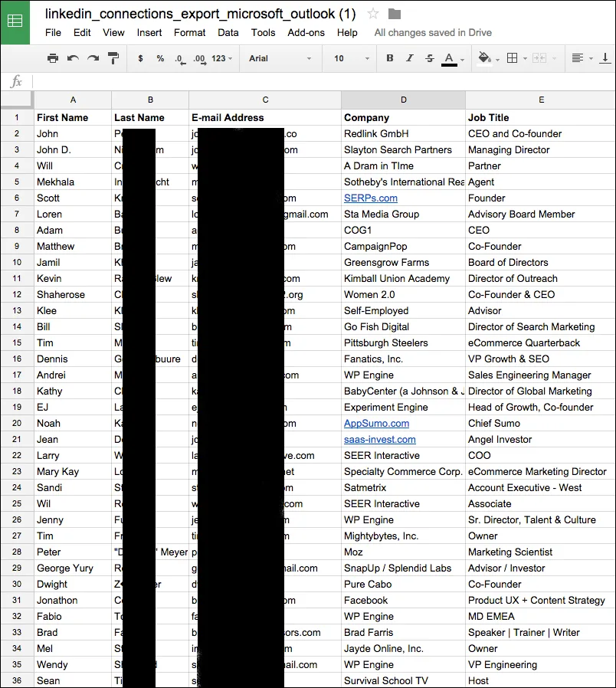616x688 pixels.
Task: Select the 'Survival School TV' cell
Action: 403,680
